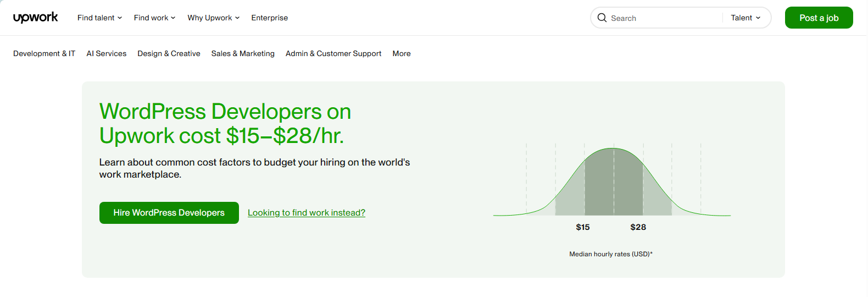868x297 pixels.
Task: Click the Upwork logo
Action: [36, 18]
